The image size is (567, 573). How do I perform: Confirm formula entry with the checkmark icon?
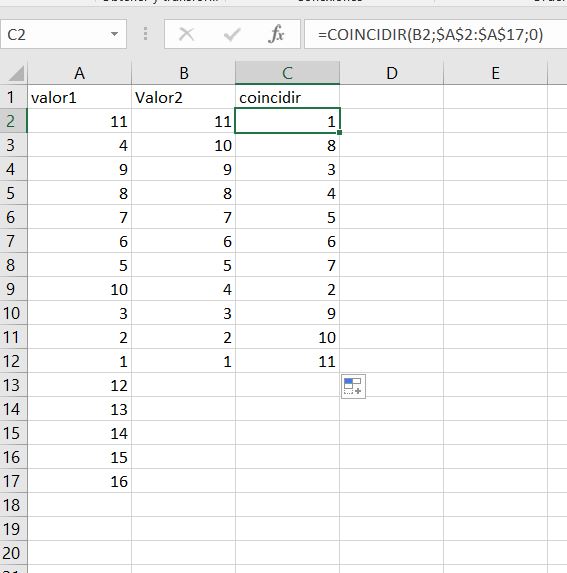point(232,34)
